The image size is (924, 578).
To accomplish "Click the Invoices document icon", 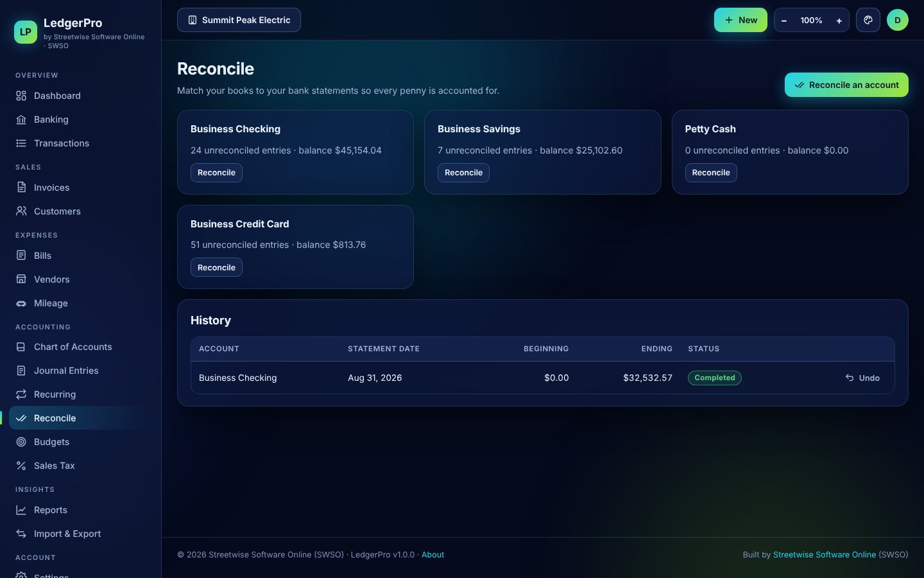I will pyautogui.click(x=21, y=188).
